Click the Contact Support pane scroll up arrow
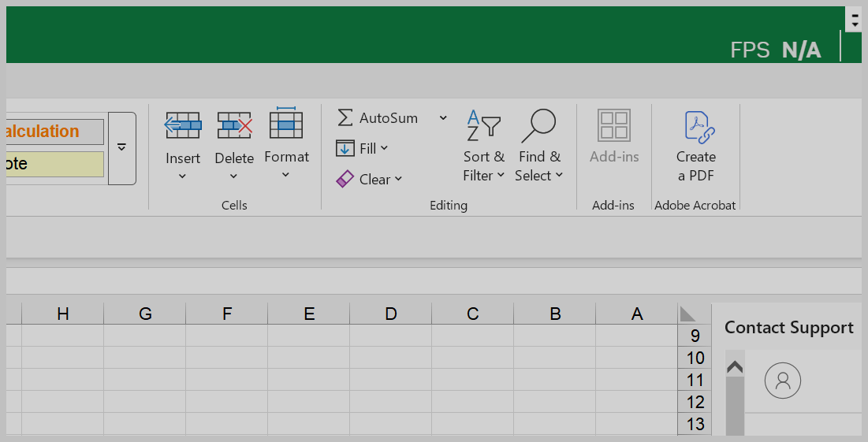This screenshot has height=442, width=868. (735, 367)
